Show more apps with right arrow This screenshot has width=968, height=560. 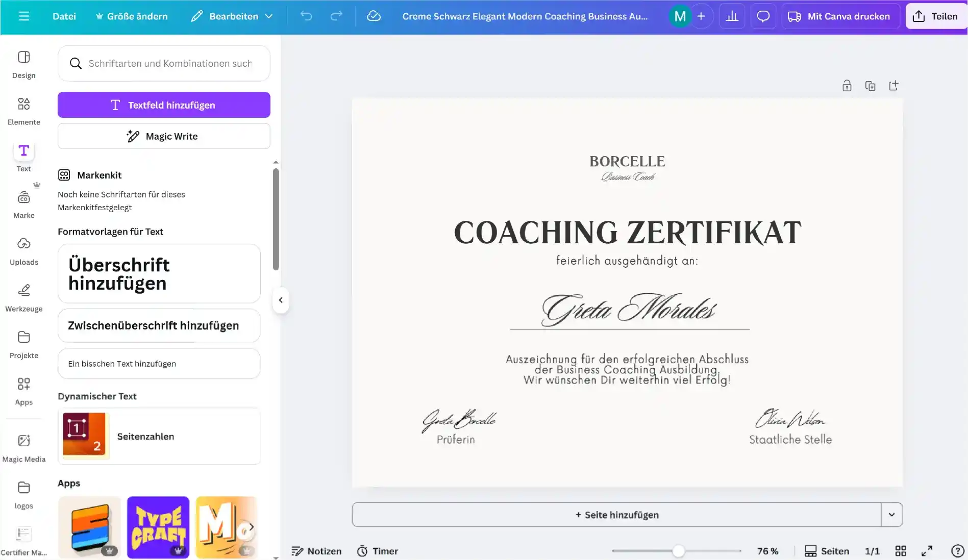(251, 527)
